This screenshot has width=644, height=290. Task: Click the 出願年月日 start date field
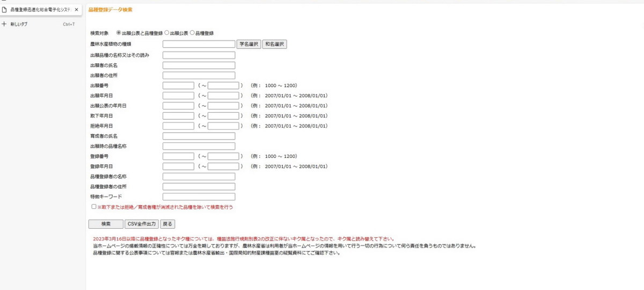tap(178, 96)
